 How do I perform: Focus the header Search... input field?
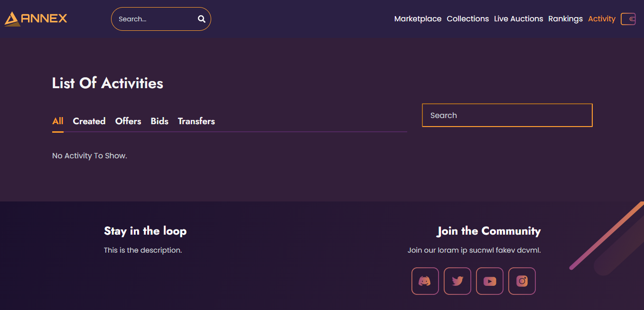(x=154, y=19)
